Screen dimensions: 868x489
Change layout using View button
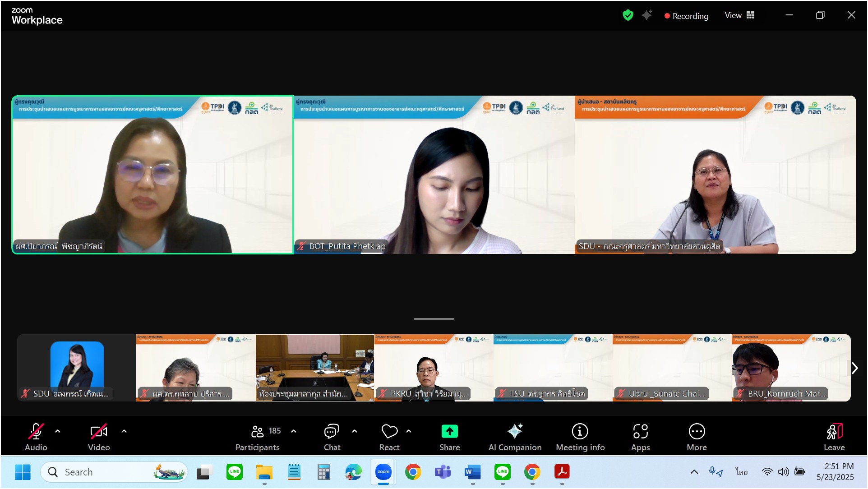(x=739, y=15)
